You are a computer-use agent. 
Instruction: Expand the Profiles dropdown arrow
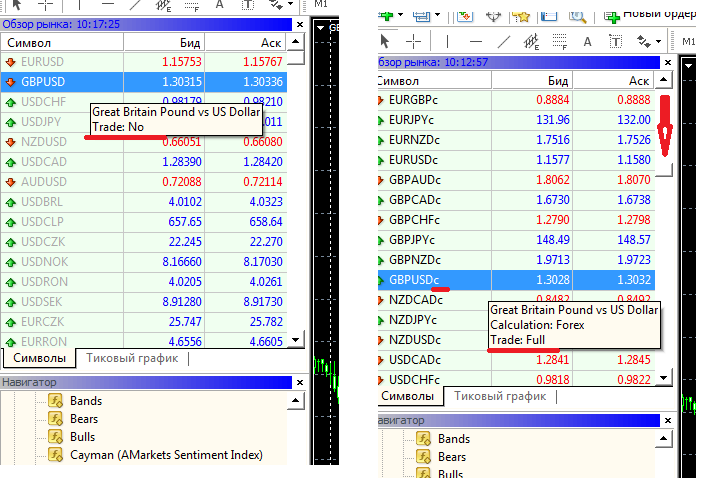click(438, 15)
